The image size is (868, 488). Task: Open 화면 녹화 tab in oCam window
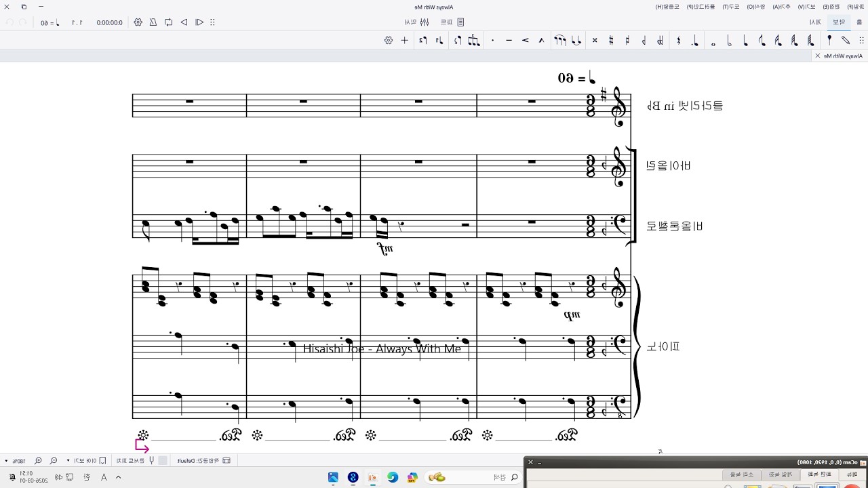pyautogui.click(x=820, y=474)
